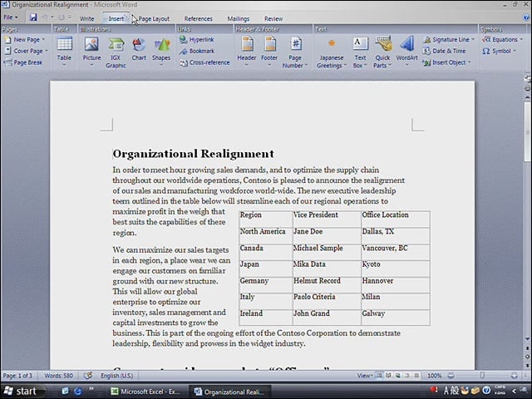This screenshot has width=532, height=399.
Task: Click Page Break in Pages group
Action: pos(23,62)
